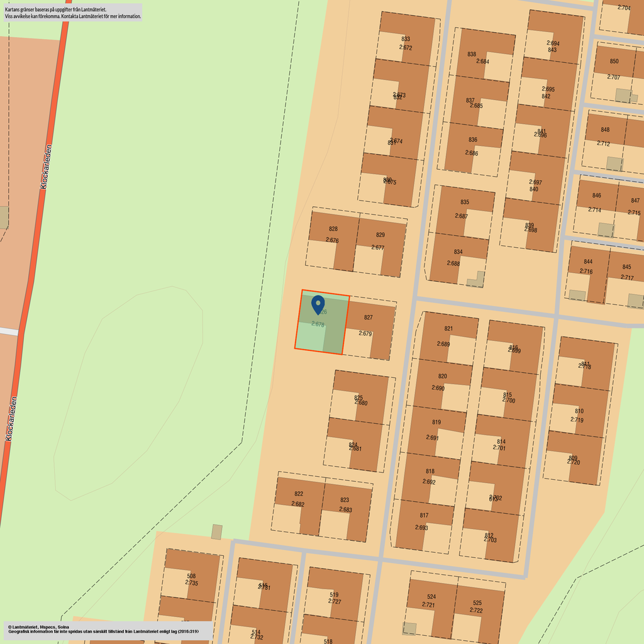Select house number 833
The height and width of the screenshot is (644, 644).
(406, 39)
